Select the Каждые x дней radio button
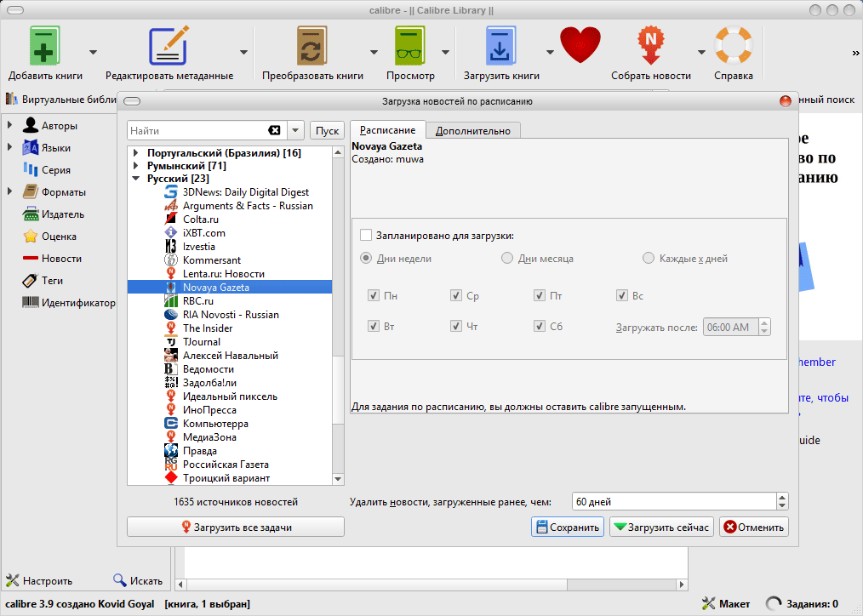This screenshot has width=863, height=616. 649,258
